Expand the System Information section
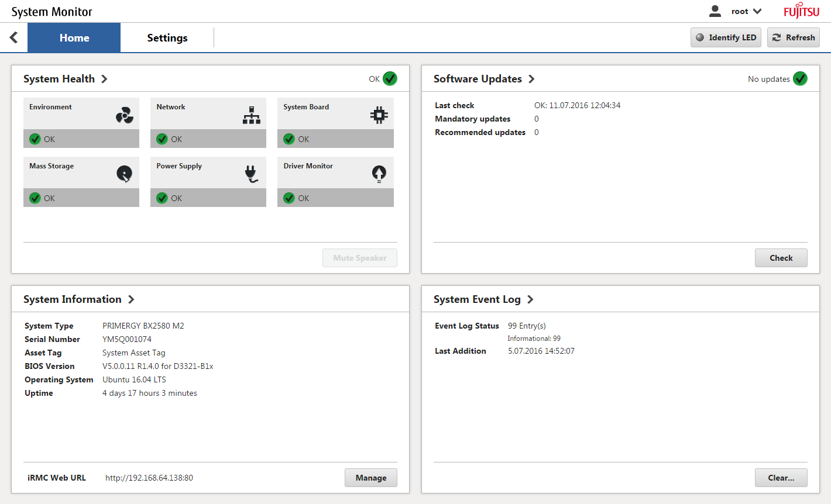This screenshot has height=504, width=831. click(132, 299)
